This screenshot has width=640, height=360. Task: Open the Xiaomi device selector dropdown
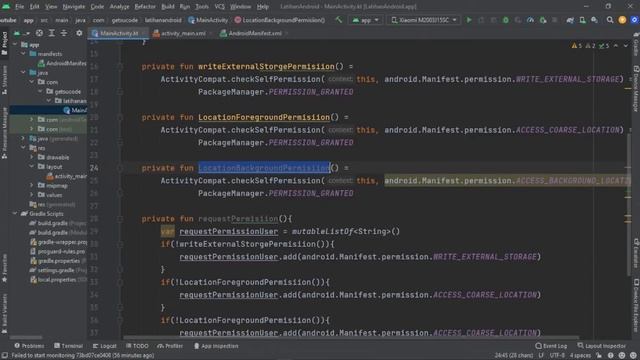[423, 20]
